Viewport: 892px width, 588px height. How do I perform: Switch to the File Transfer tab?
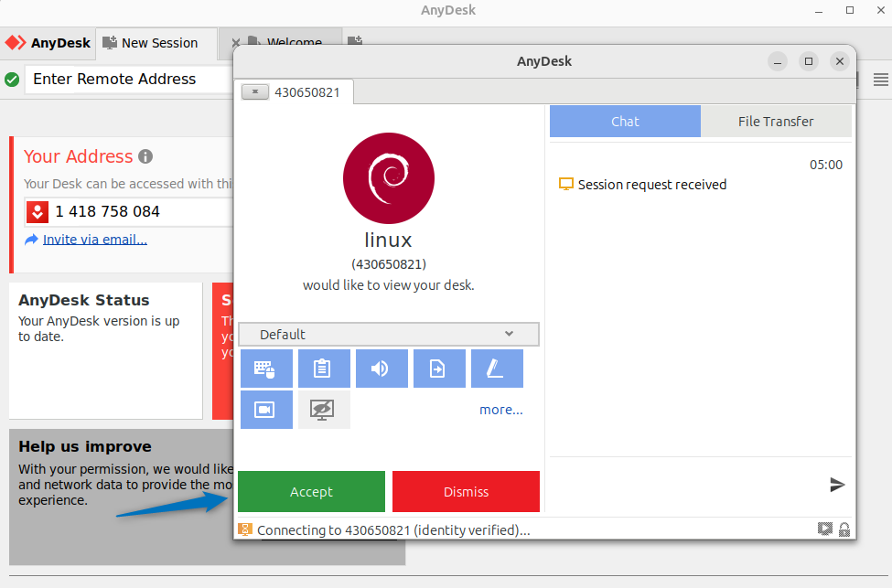[775, 121]
